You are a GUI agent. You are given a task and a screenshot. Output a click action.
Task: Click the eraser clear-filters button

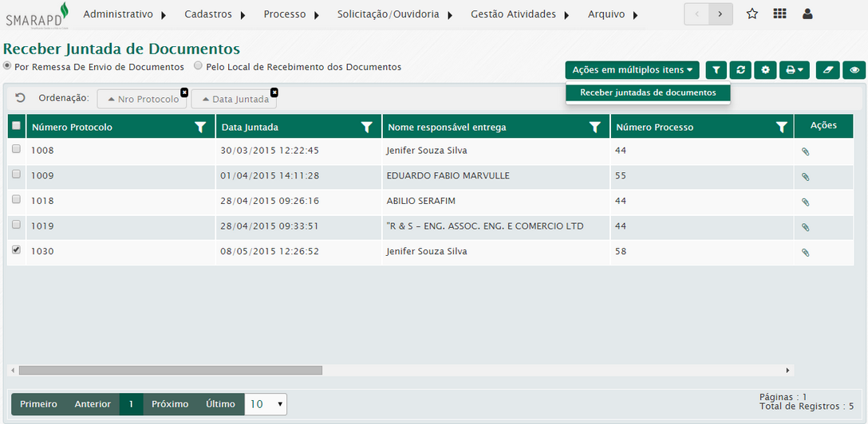click(x=828, y=70)
